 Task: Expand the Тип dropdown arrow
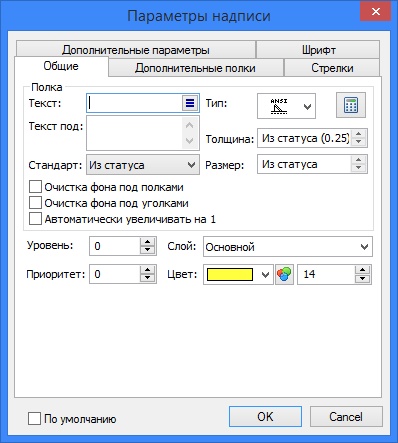tap(307, 107)
